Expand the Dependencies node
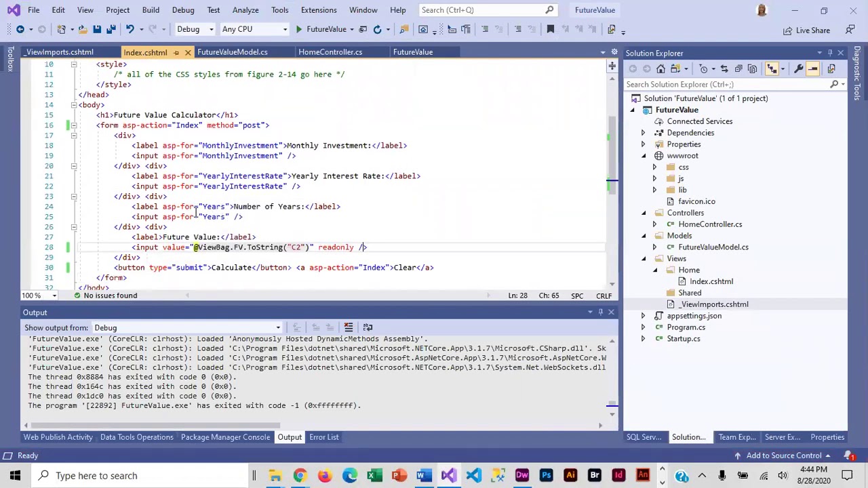This screenshot has height=488, width=868. [644, 133]
